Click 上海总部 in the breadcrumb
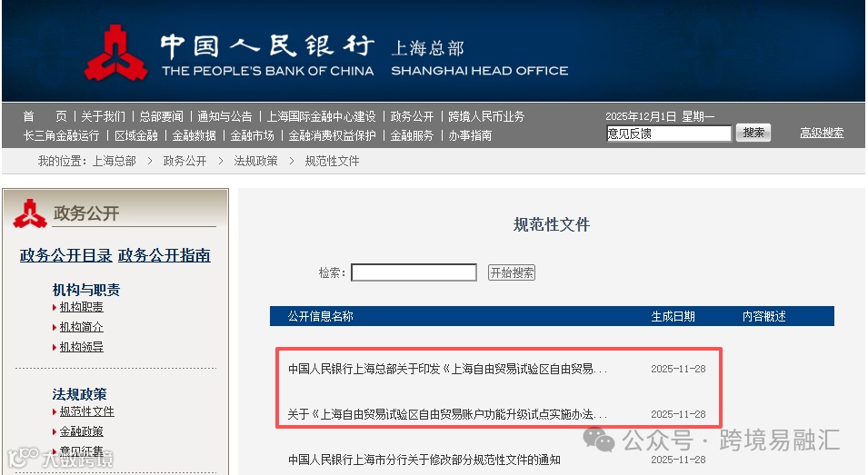This screenshot has width=868, height=475. (x=114, y=161)
